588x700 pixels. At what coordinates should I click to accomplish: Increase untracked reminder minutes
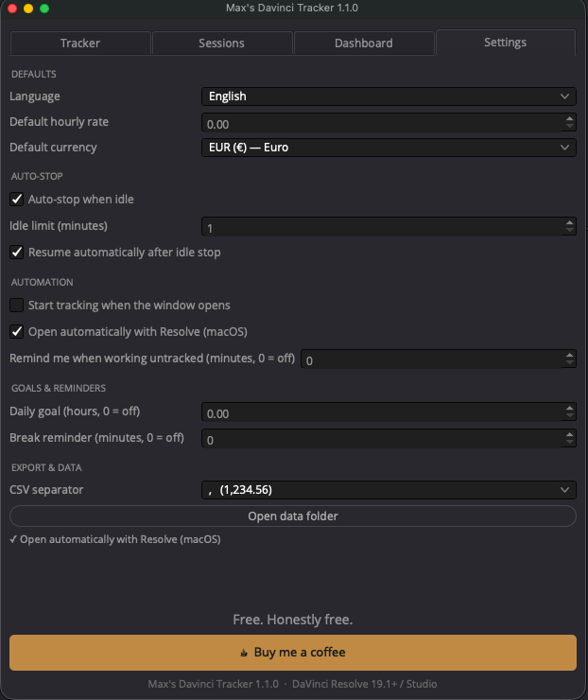click(x=570, y=356)
